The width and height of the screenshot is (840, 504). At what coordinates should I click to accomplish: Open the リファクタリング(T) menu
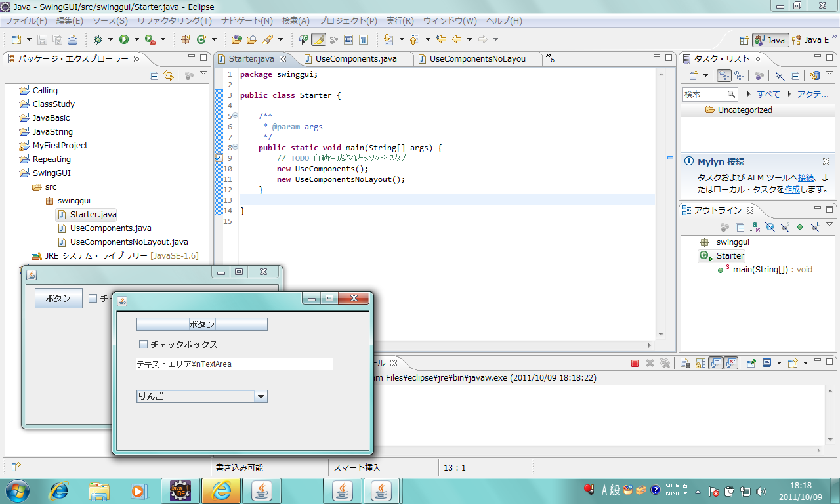point(174,21)
